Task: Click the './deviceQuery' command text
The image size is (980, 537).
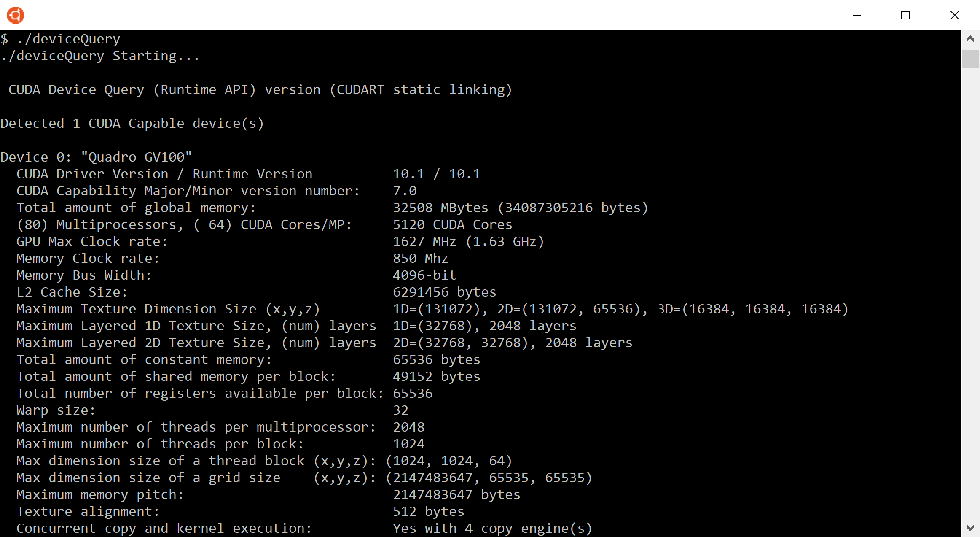Action: pyautogui.click(x=69, y=38)
